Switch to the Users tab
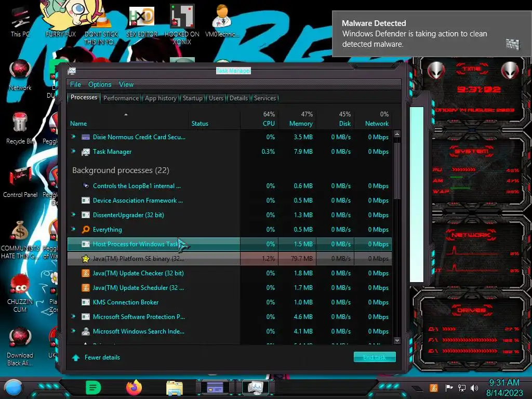Screen dimensions: 532x399 pyautogui.click(x=216, y=98)
